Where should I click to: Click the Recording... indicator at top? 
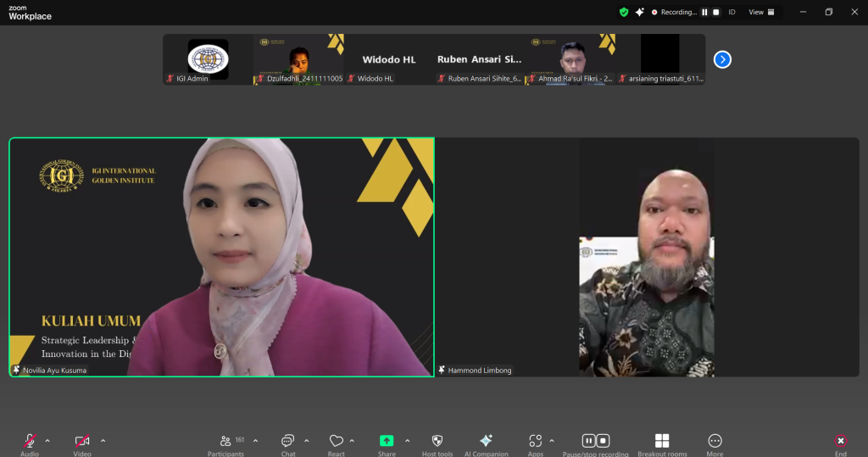click(674, 12)
